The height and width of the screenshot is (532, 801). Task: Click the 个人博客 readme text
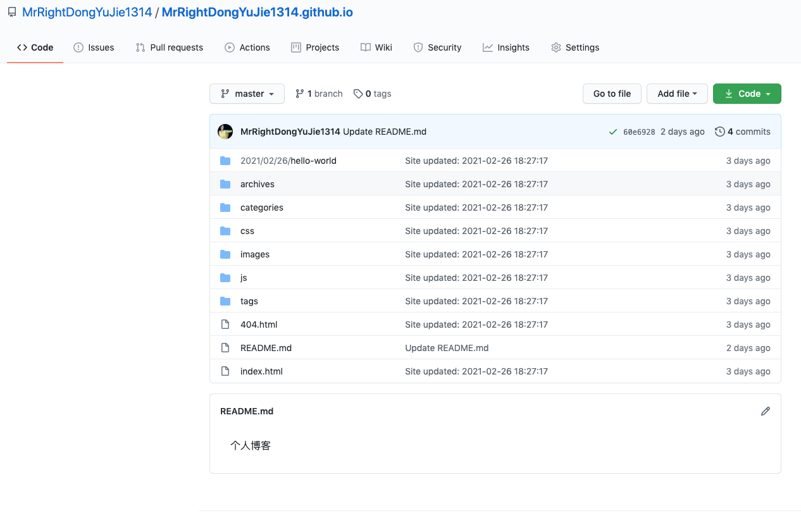point(251,446)
